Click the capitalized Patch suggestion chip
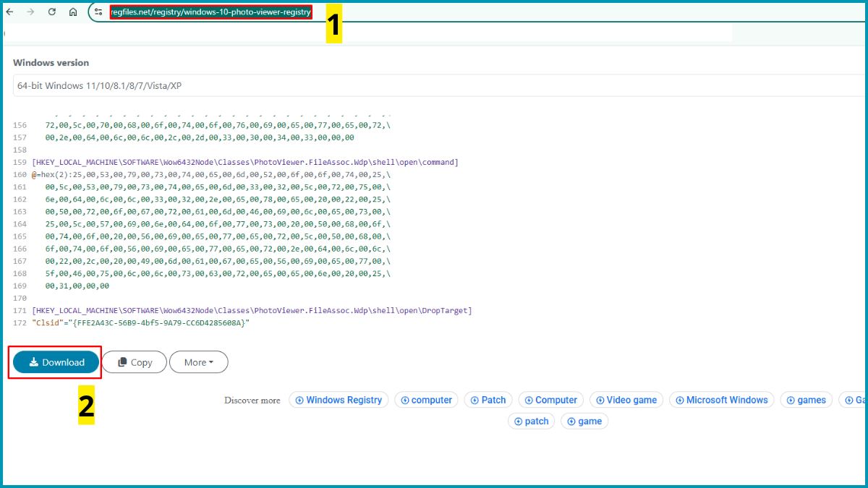 [x=488, y=400]
